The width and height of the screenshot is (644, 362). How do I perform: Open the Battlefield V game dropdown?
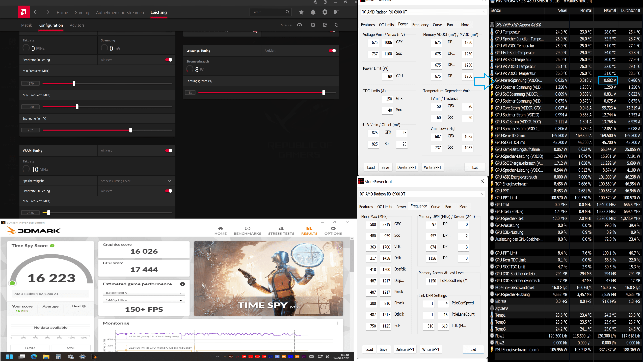click(x=144, y=293)
